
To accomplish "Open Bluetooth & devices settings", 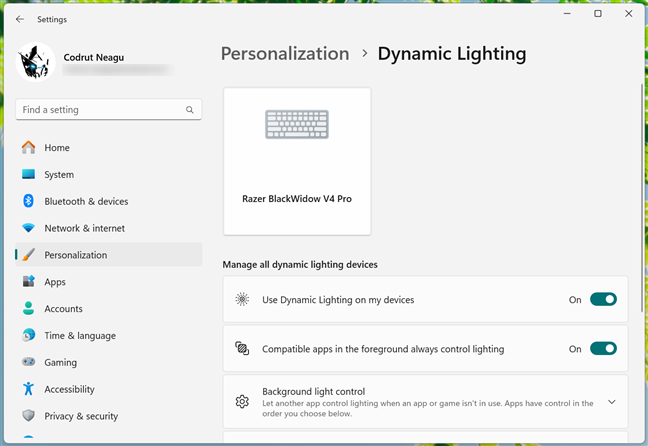I will (x=109, y=201).
